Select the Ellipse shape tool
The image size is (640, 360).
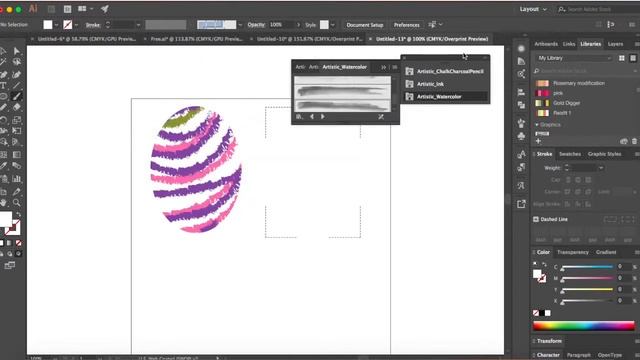(3, 96)
